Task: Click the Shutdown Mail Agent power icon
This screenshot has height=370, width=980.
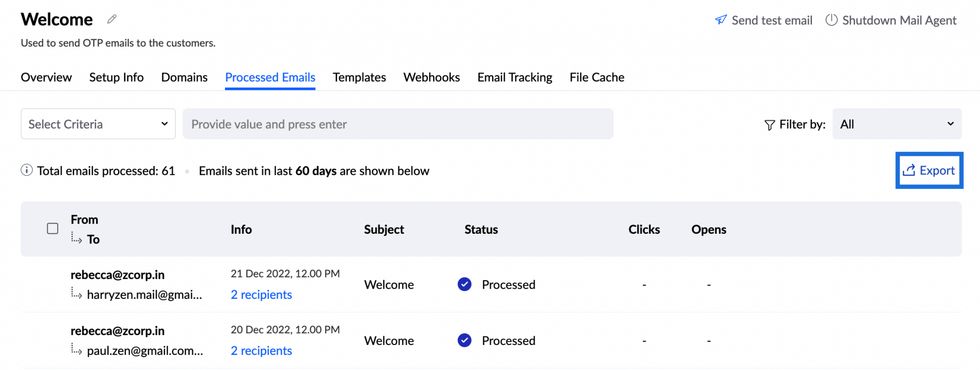Action: 831,20
